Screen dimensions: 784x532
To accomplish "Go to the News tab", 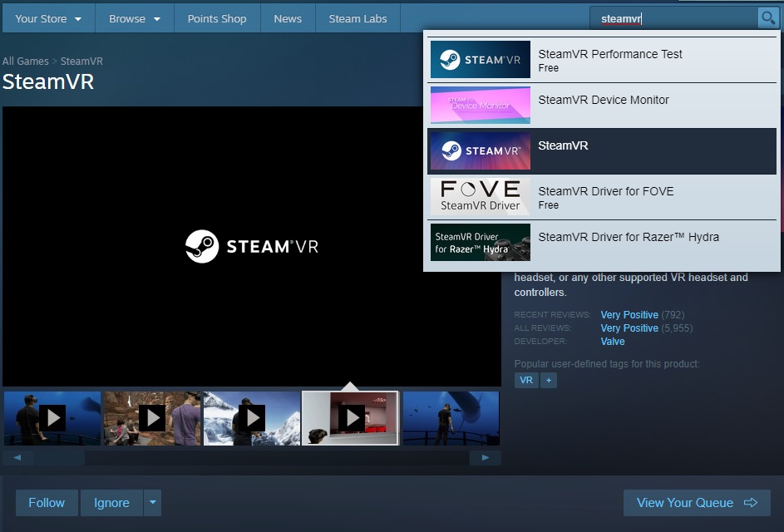I will point(288,18).
